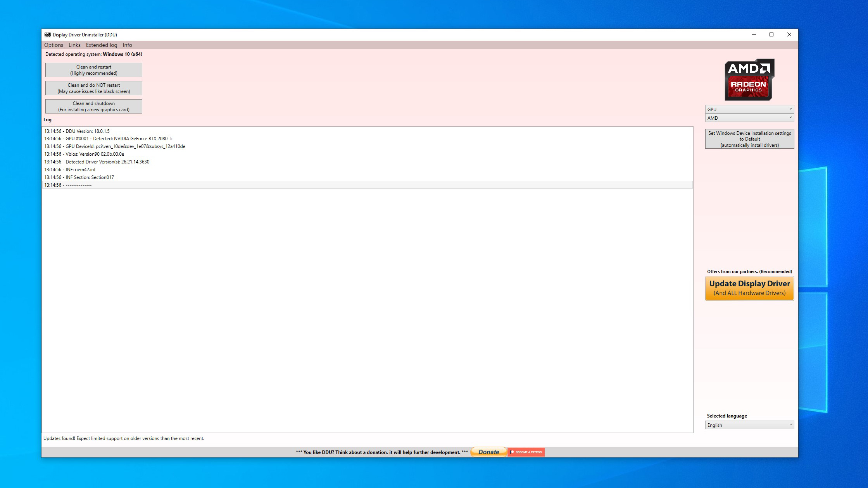Click Set Windows Device Installation settings
The height and width of the screenshot is (488, 868).
pos(749,139)
